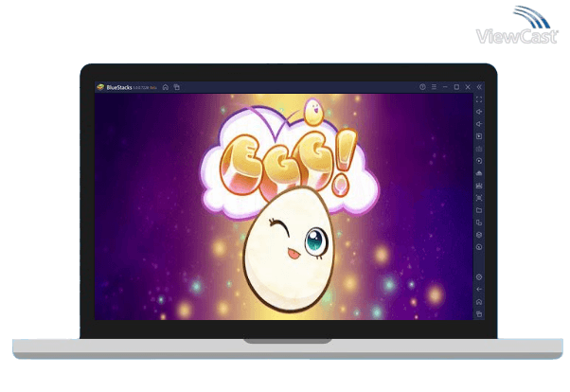Image resolution: width=570 pixels, height=392 pixels.
Task: Collapse the BlueStacks side toolbar with double chevron
Action: click(479, 87)
